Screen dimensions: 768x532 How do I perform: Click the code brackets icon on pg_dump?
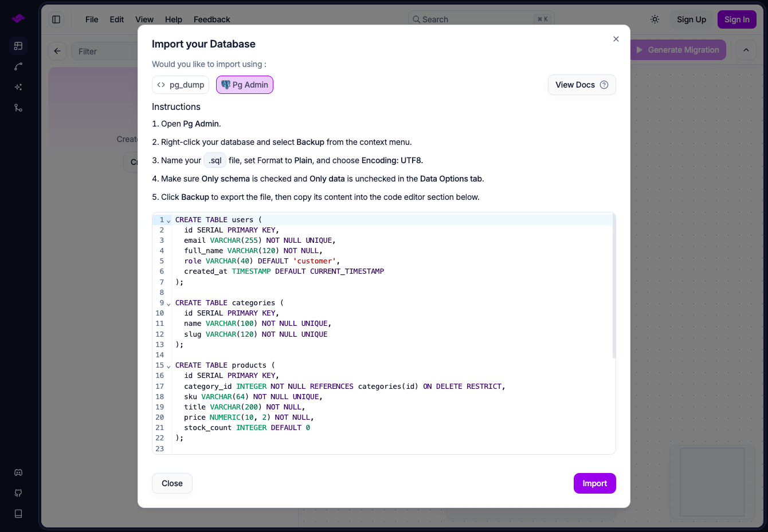click(161, 85)
